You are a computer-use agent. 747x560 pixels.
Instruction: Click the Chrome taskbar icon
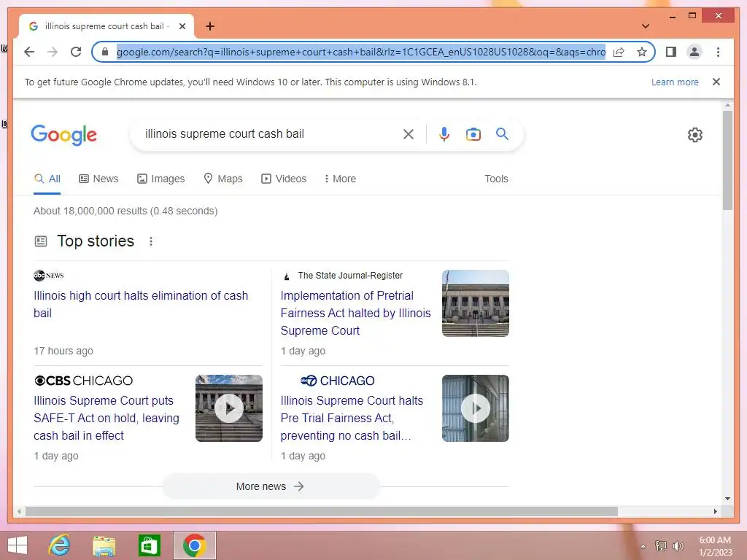coord(194,545)
